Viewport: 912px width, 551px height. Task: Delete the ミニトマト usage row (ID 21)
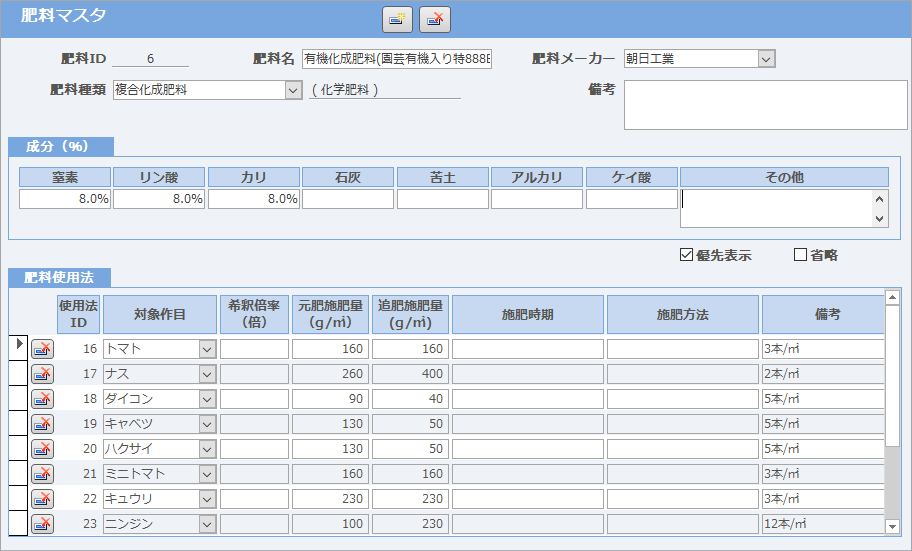(42, 474)
